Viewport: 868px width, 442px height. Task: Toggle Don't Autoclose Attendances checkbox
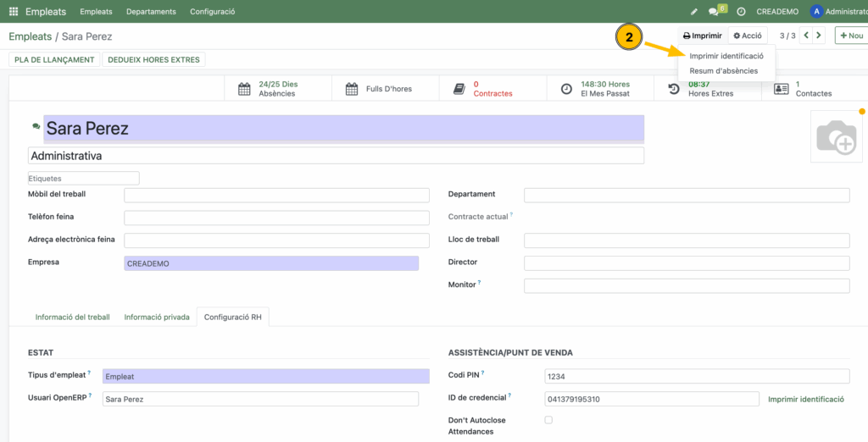pos(548,420)
